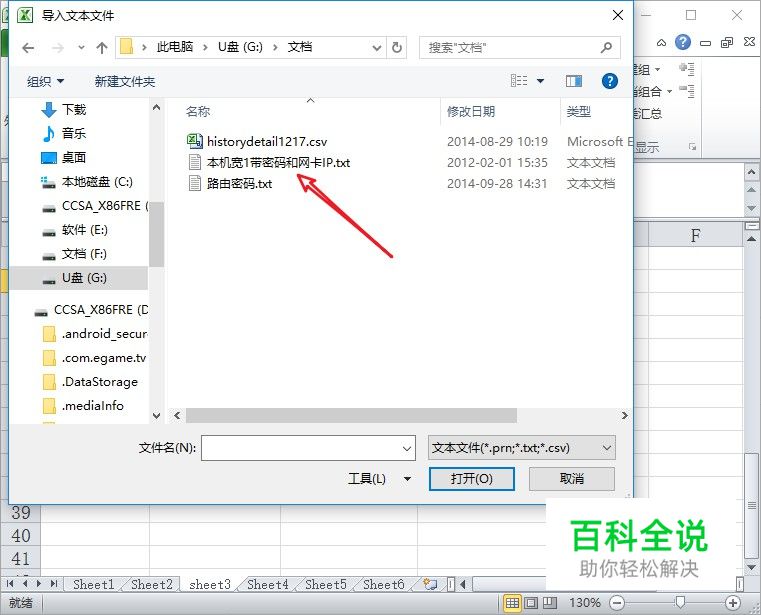The image size is (761, 615).
Task: Open the view options dropdown arrow
Action: [540, 81]
